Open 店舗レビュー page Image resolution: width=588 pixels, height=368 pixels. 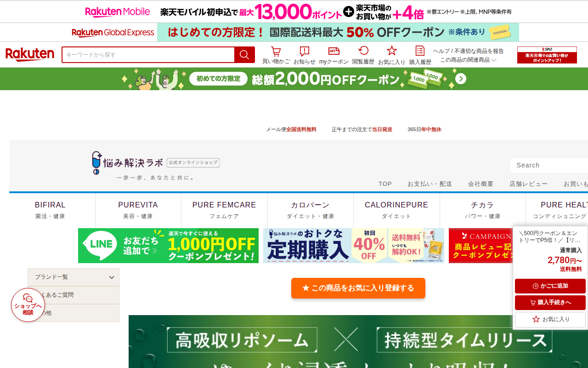[528, 184]
